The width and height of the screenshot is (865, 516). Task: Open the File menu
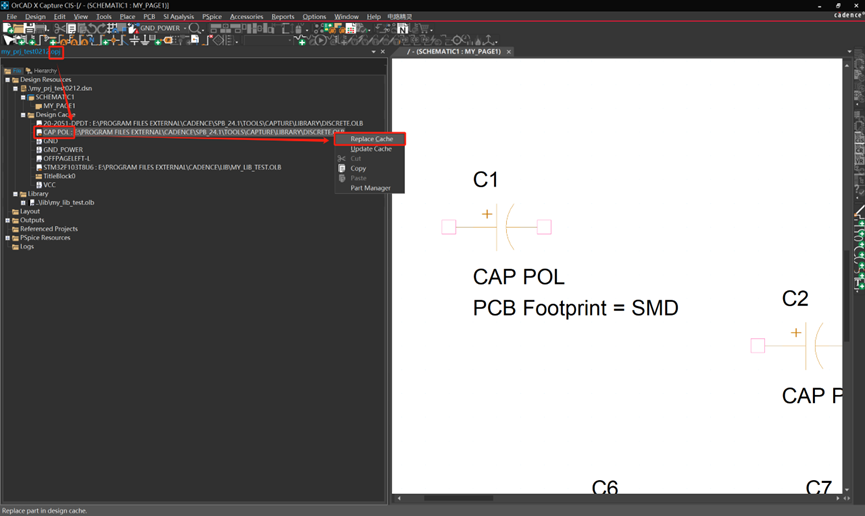coord(11,17)
